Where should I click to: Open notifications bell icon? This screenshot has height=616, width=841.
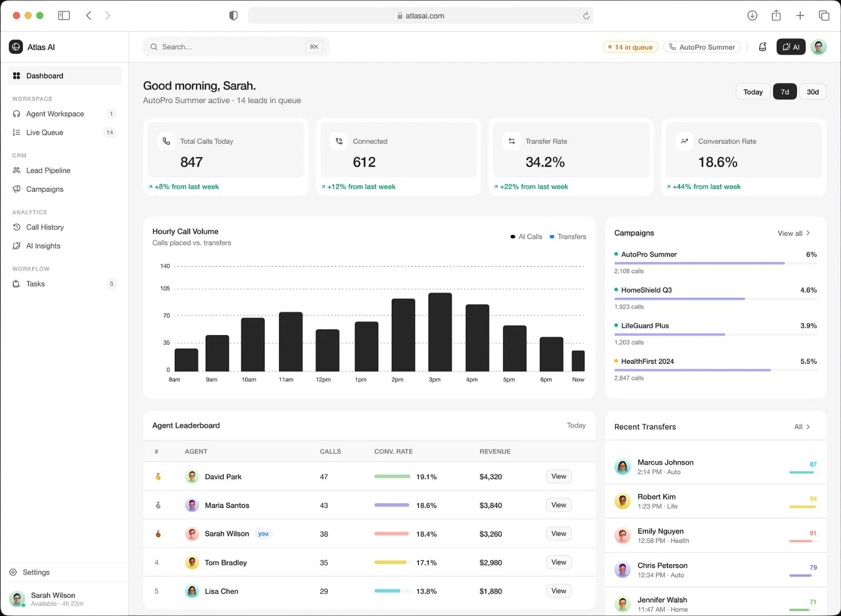pyautogui.click(x=763, y=47)
